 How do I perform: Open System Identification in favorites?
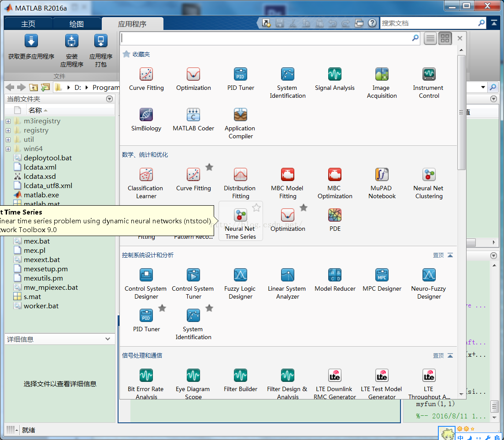(x=287, y=83)
